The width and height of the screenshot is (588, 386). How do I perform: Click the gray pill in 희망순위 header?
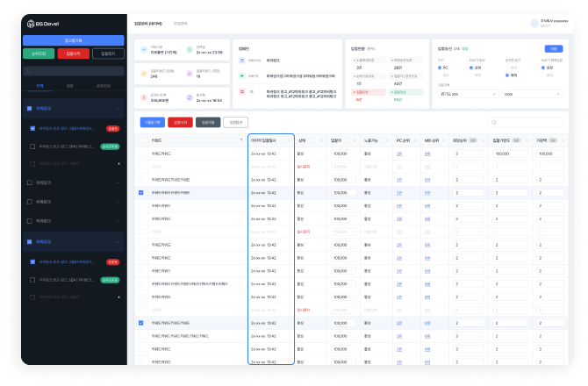coord(473,140)
